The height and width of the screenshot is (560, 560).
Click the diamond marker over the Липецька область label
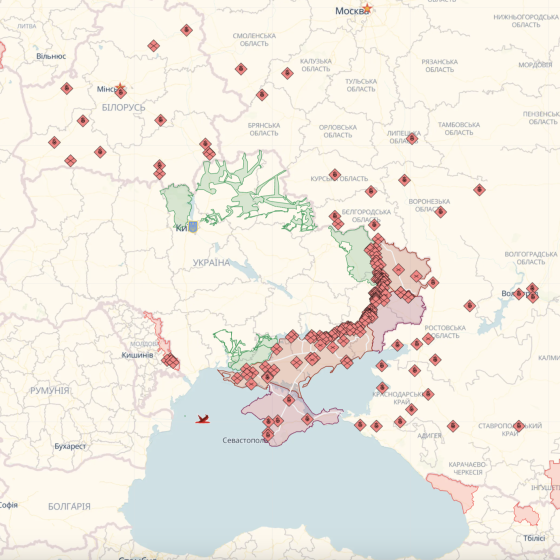click(x=412, y=138)
